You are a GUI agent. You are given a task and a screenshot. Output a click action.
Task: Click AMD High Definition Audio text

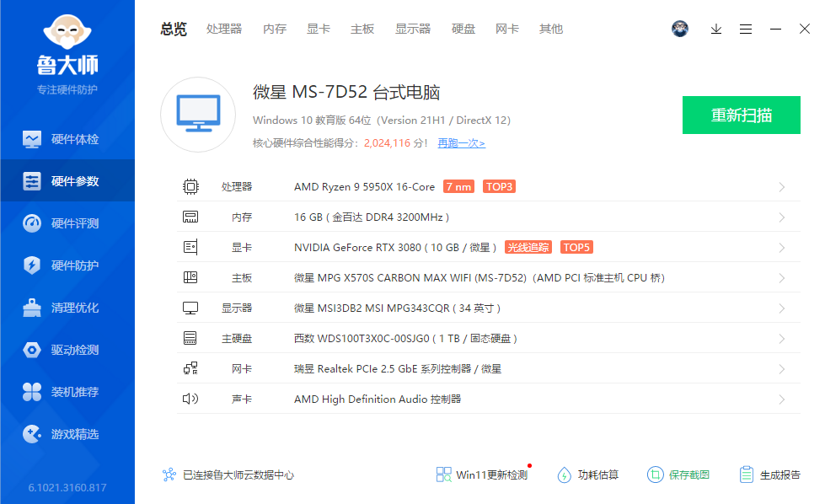(378, 399)
